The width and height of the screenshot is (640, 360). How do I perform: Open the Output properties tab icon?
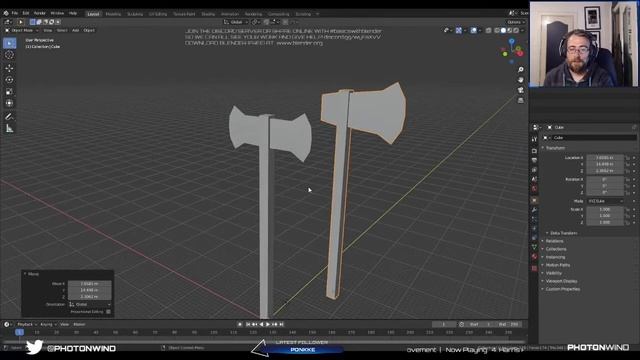(534, 160)
